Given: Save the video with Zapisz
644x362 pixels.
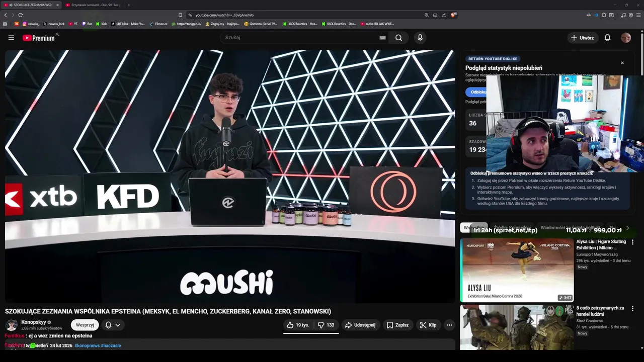Looking at the screenshot, I should coord(397,325).
